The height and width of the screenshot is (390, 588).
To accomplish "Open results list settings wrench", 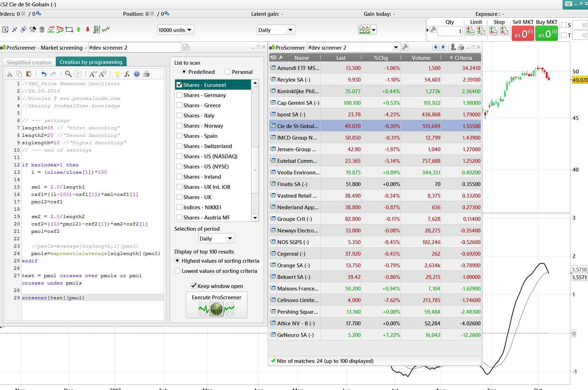I will 405,47.
